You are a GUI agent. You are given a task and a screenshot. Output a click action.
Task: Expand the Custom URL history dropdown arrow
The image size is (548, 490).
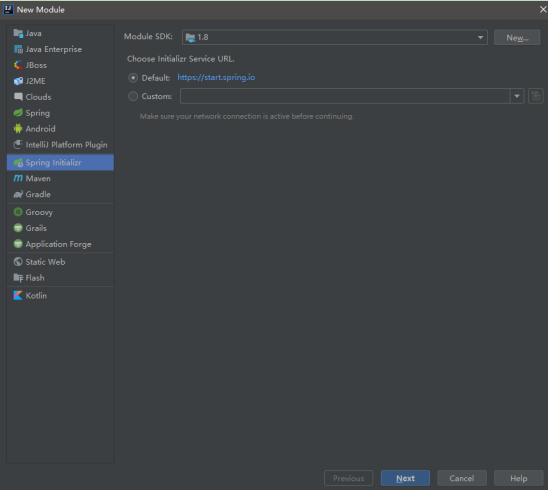pyautogui.click(x=517, y=96)
